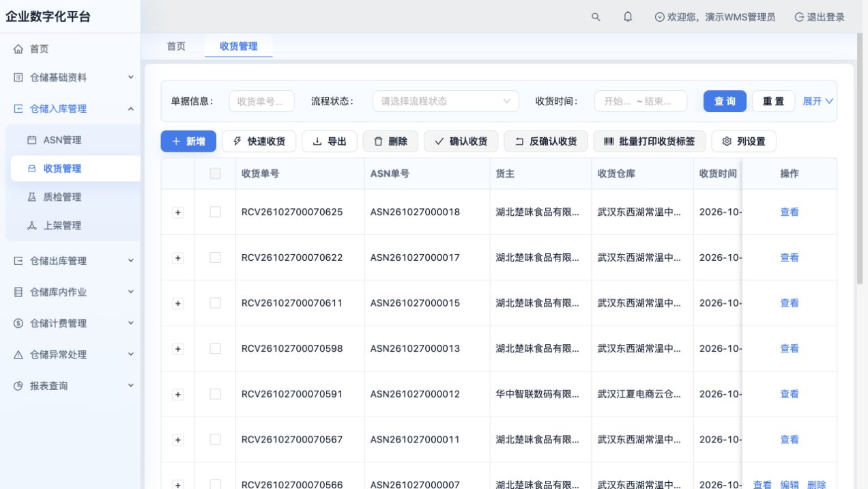Viewport: 868px width, 489px height.
Task: Expand row RCV26102700070622 with plus icon
Action: tap(178, 258)
